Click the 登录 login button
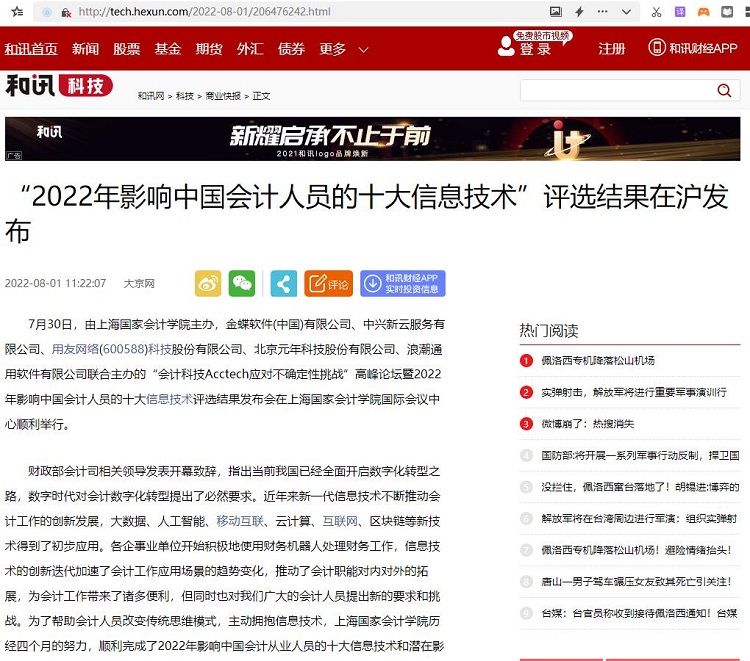This screenshot has width=750, height=661. pyautogui.click(x=535, y=49)
